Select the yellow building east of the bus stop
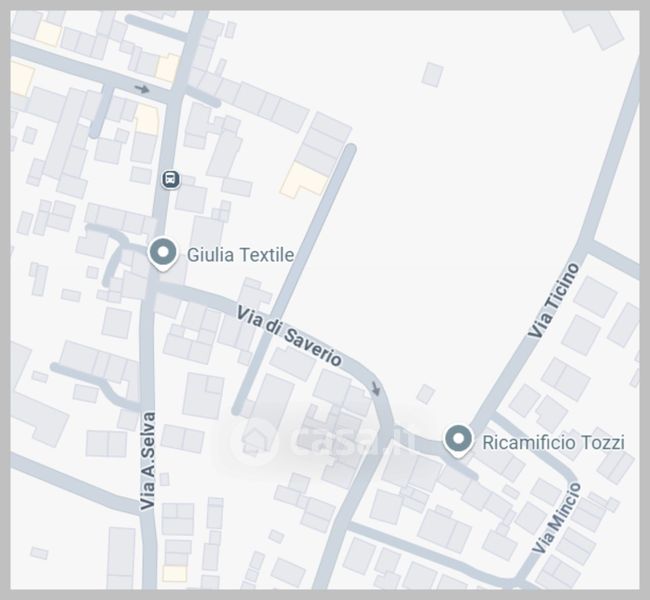This screenshot has width=650, height=600. 305,180
